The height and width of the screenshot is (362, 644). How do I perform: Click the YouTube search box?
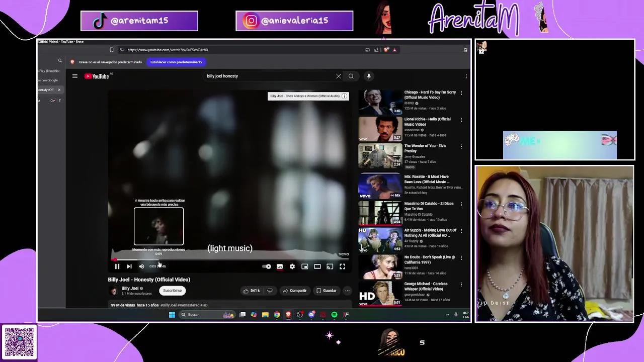(269, 76)
